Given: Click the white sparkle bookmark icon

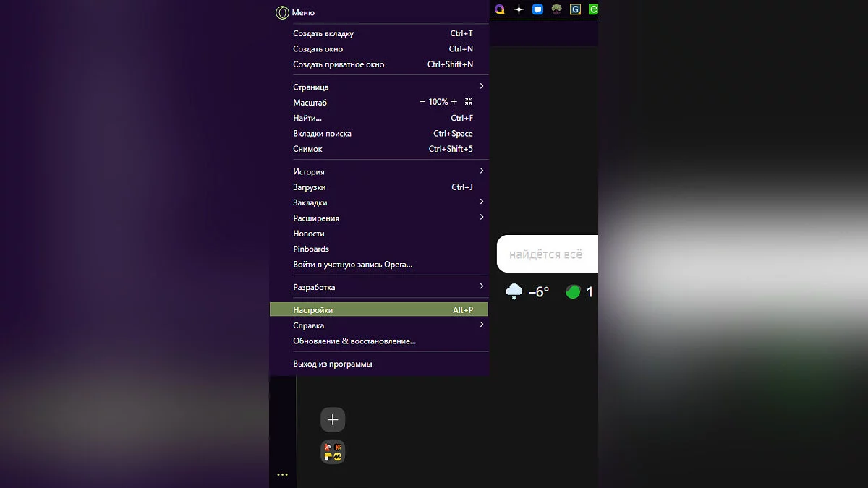Looking at the screenshot, I should (x=519, y=9).
